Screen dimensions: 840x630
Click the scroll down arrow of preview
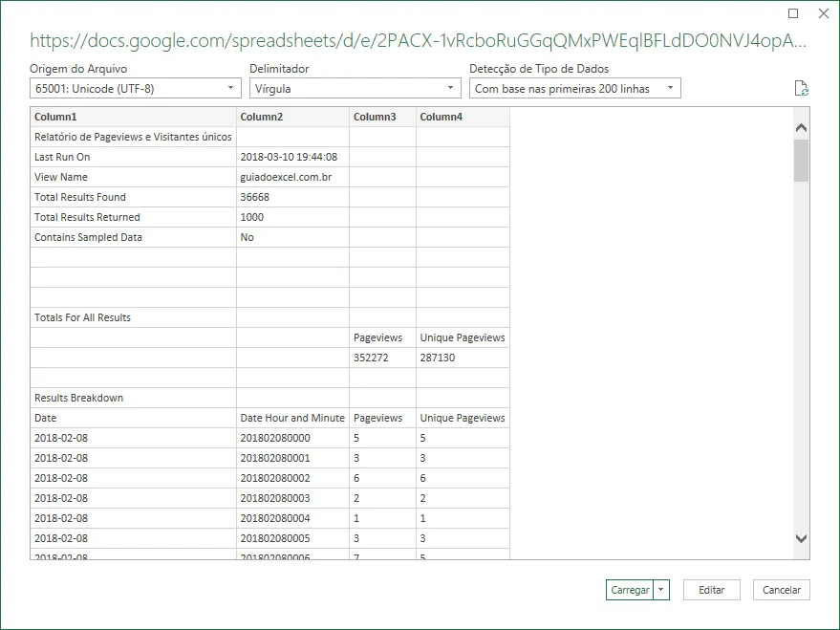(x=802, y=539)
